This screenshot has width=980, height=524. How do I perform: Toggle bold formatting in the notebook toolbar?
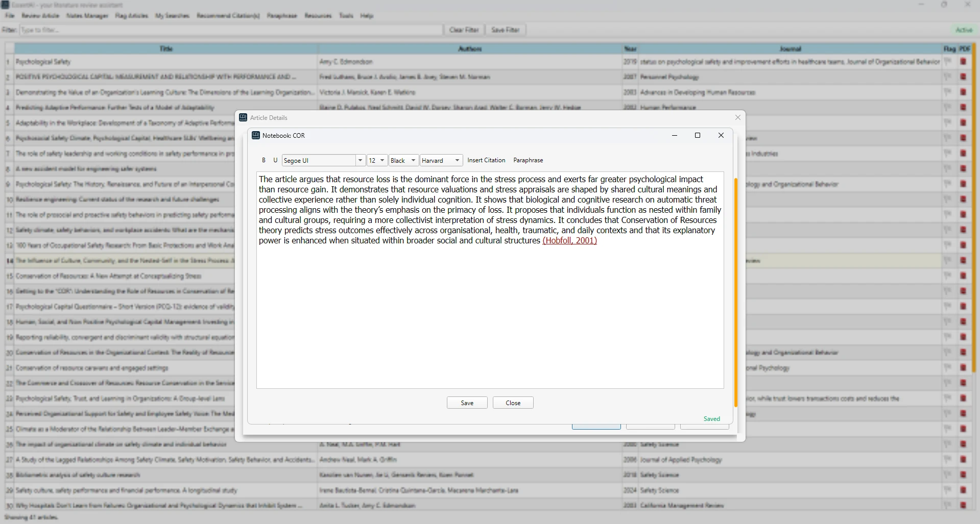264,160
